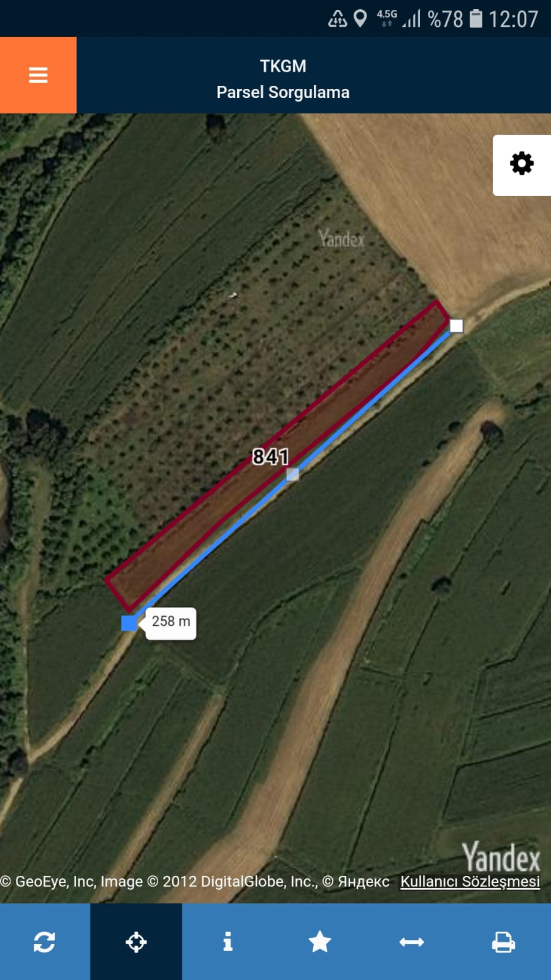Select the blue measurement endpoint square
Viewport: 551px width, 980px height.
129,623
